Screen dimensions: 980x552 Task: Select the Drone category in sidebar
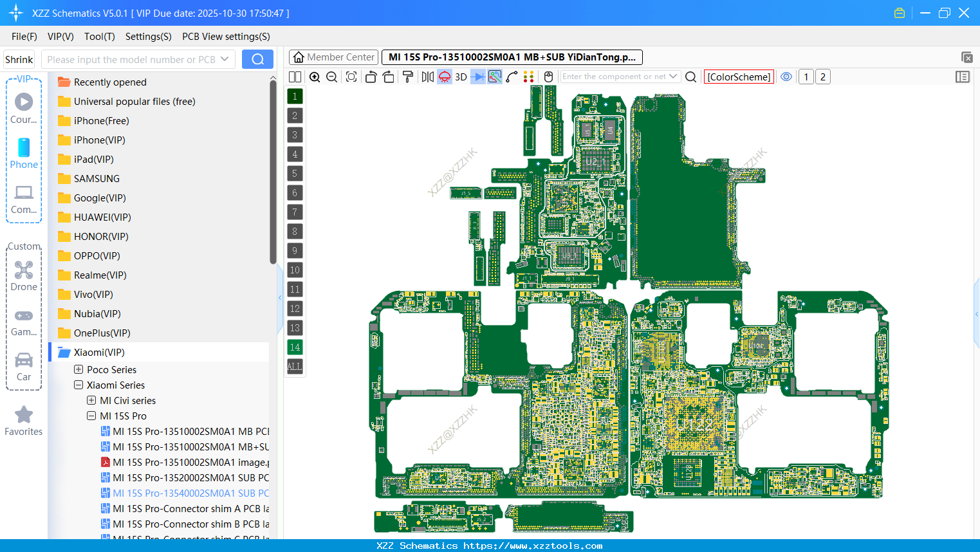coord(24,277)
